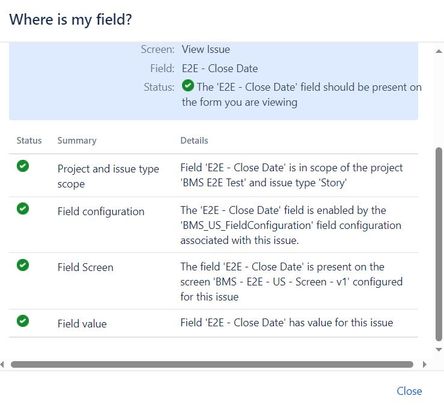Click the Details column header

(194, 140)
